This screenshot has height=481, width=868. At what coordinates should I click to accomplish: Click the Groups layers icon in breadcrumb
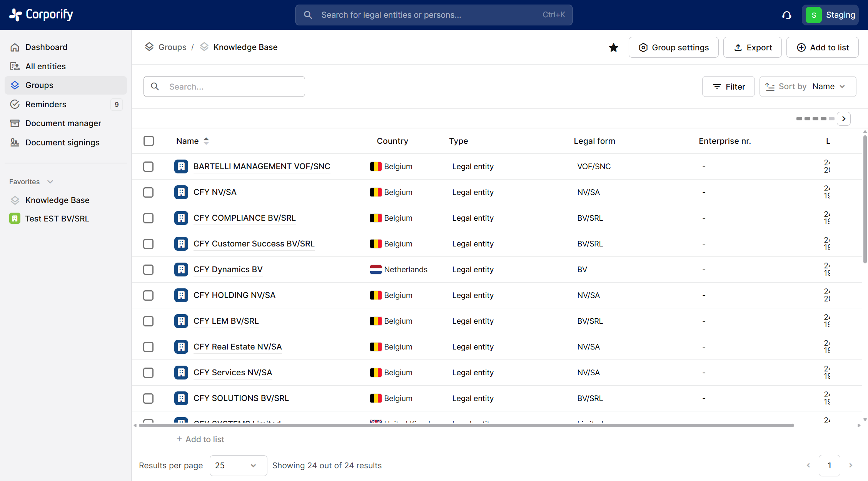click(x=149, y=47)
